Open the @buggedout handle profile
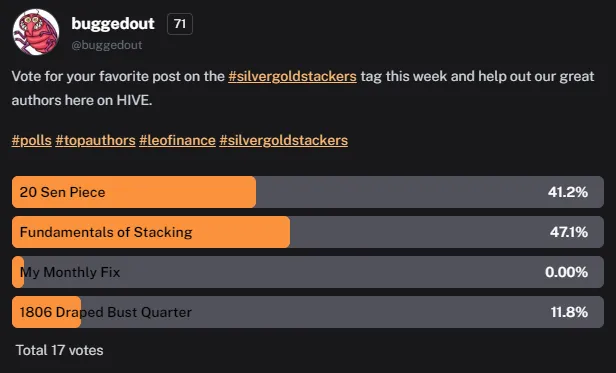 (x=106, y=45)
